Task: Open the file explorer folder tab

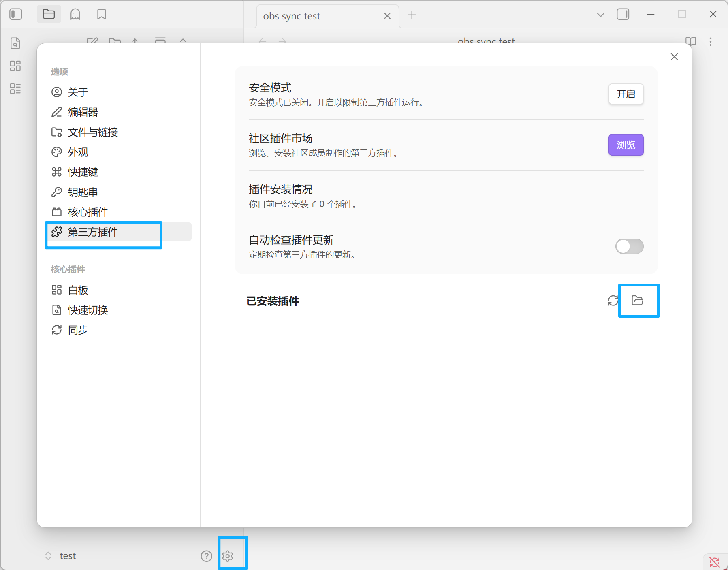Action: [49, 14]
